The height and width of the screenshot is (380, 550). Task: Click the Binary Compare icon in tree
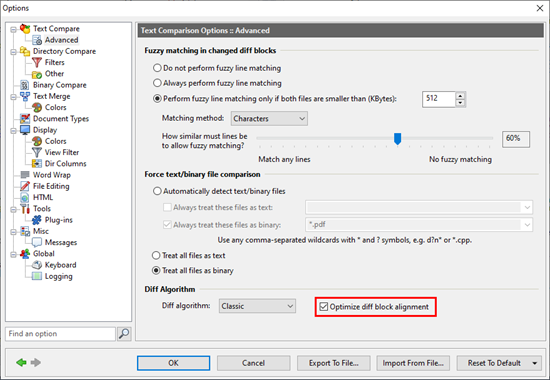(x=25, y=85)
